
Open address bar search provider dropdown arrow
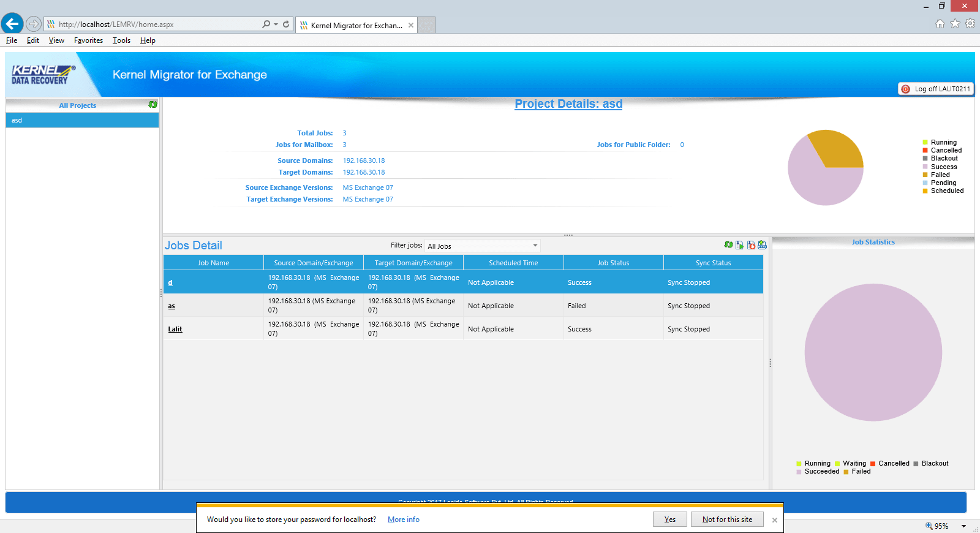(x=276, y=24)
